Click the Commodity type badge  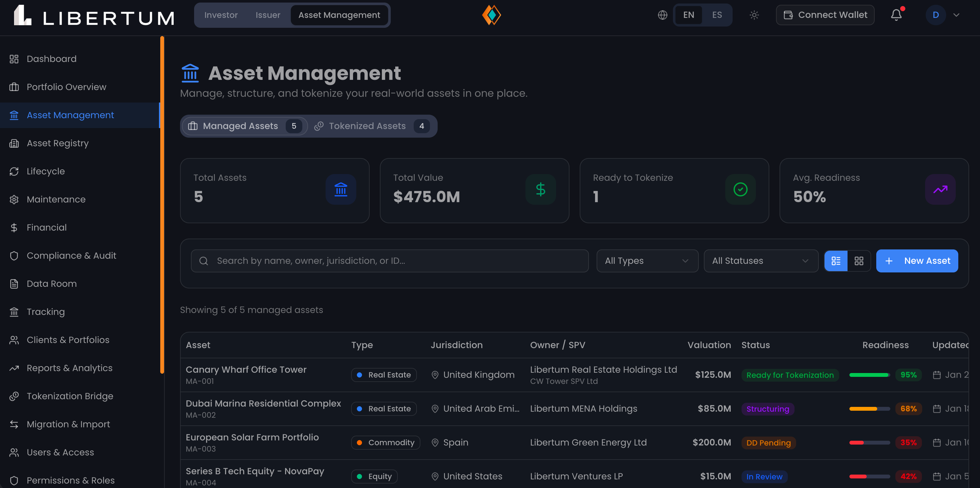[x=385, y=443]
